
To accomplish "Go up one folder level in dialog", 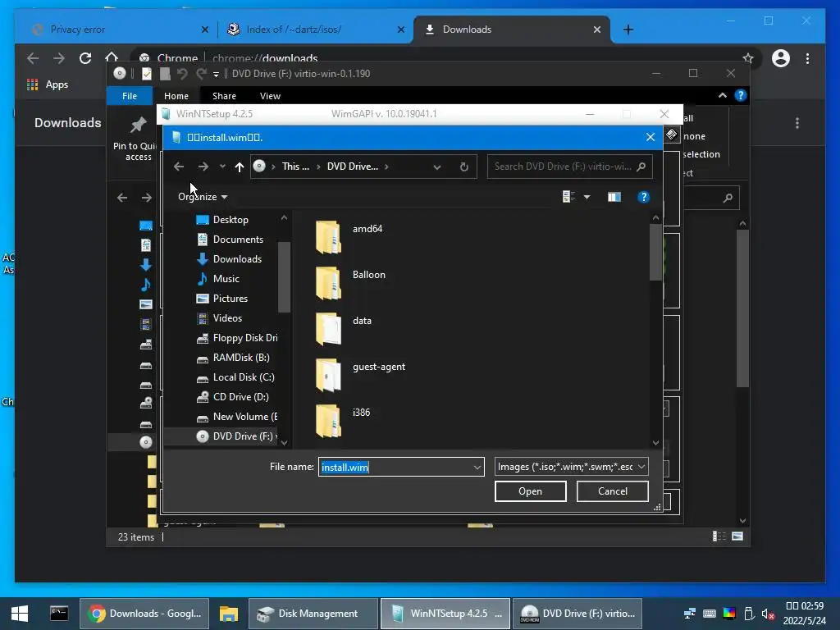I will (x=240, y=167).
